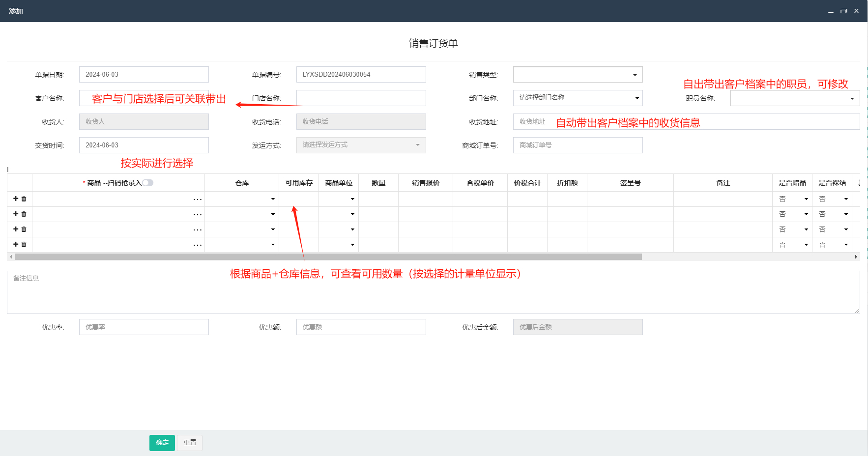Click the 优惠率 discount rate field
Viewport: 868px width, 456px height.
tap(144, 327)
